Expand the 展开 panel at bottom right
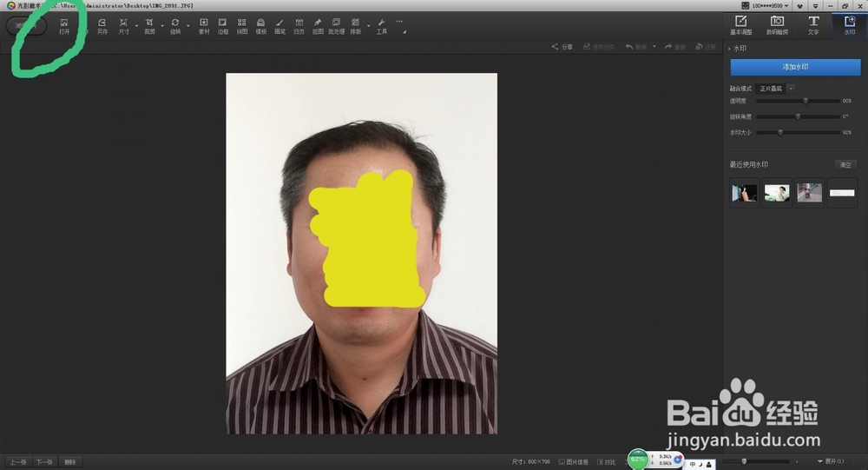Screen dimensions: 868x470 click(831, 461)
